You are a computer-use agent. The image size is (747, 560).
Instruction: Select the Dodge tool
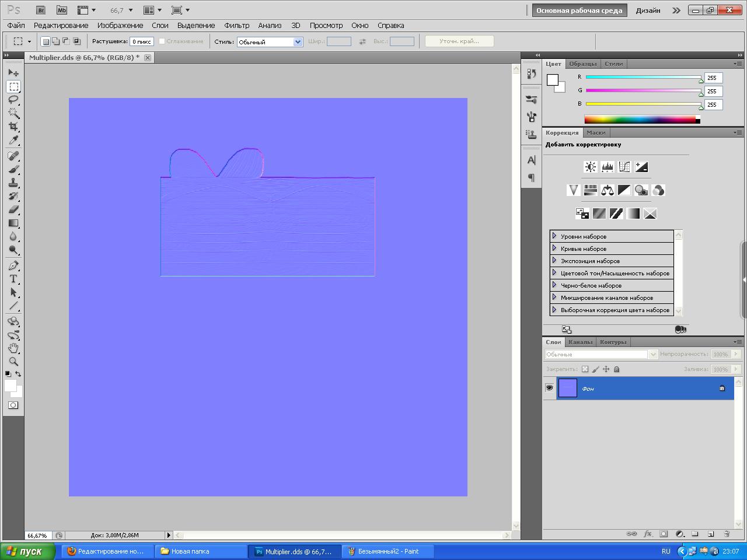coord(13,250)
